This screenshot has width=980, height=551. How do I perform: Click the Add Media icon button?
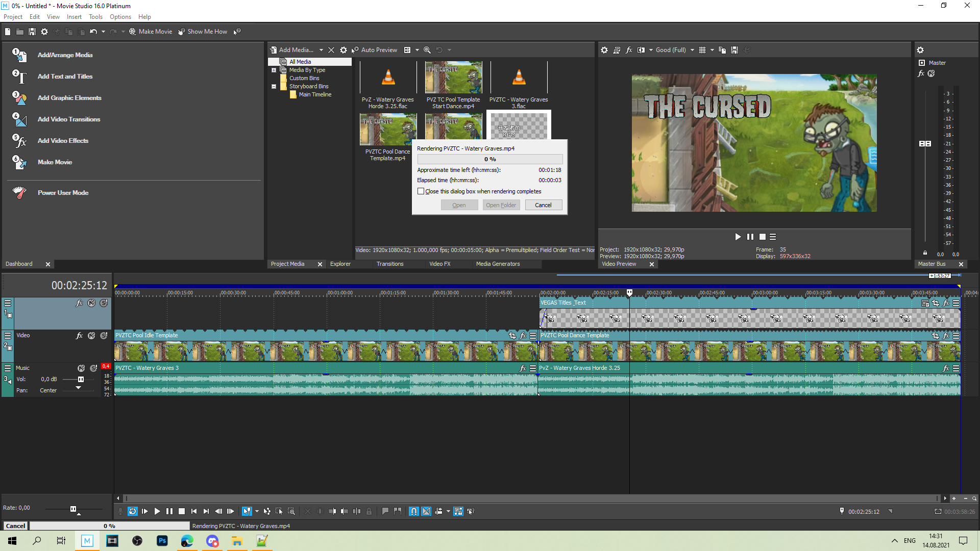point(273,50)
